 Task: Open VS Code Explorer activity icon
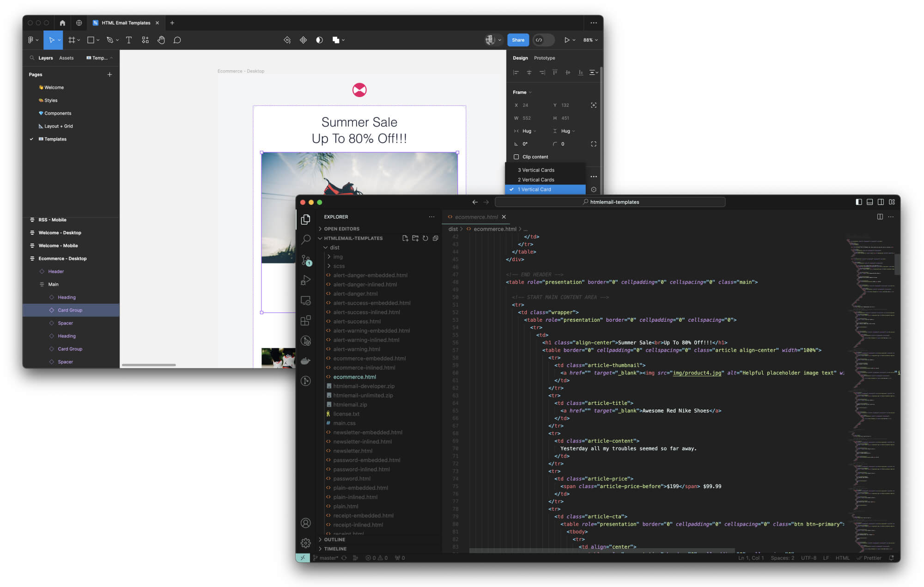click(305, 220)
